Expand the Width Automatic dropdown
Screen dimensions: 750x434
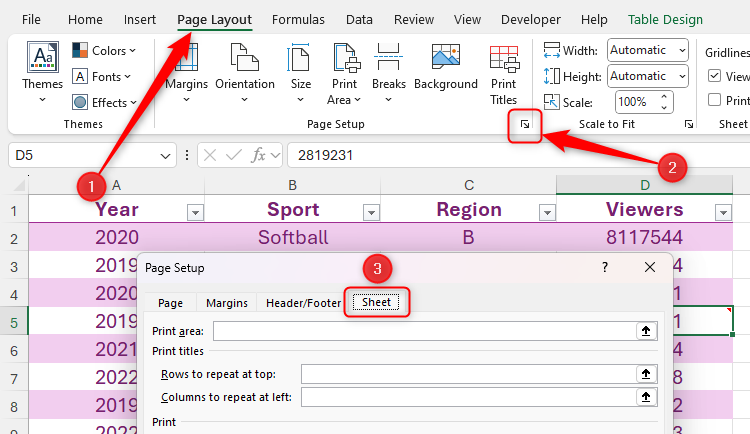point(648,50)
